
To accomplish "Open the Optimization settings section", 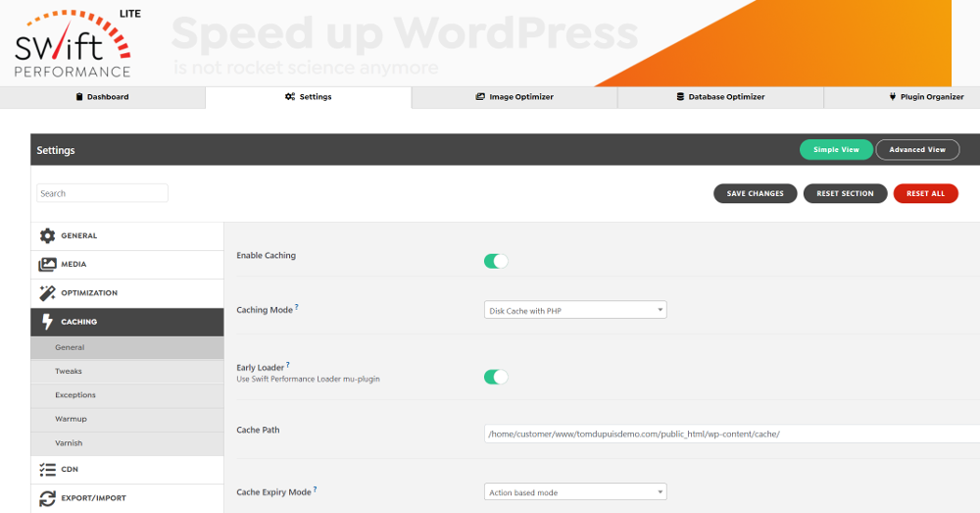I will pos(126,292).
